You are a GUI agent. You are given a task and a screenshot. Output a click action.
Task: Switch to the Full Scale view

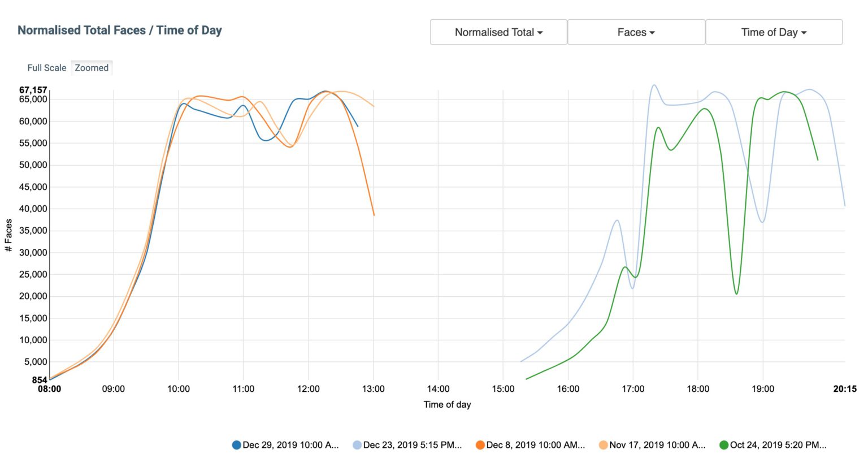point(47,68)
